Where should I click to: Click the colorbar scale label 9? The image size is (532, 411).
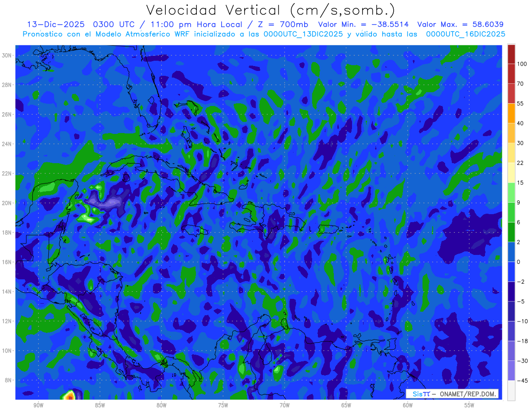519,202
